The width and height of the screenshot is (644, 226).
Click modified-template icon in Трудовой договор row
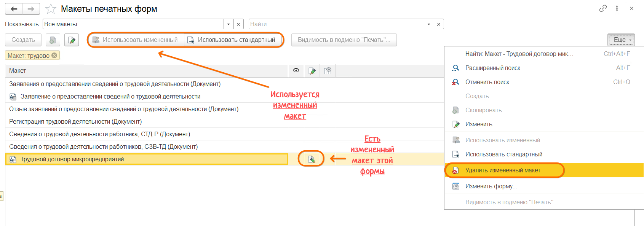click(x=312, y=159)
